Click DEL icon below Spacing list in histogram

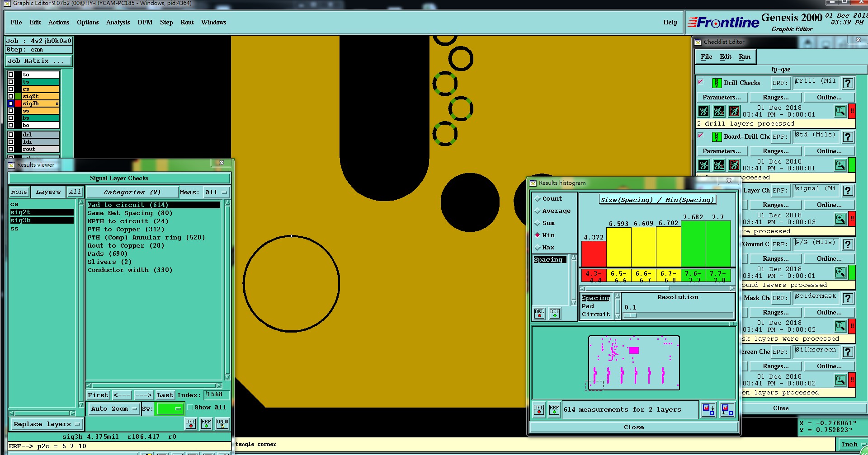[x=539, y=314]
